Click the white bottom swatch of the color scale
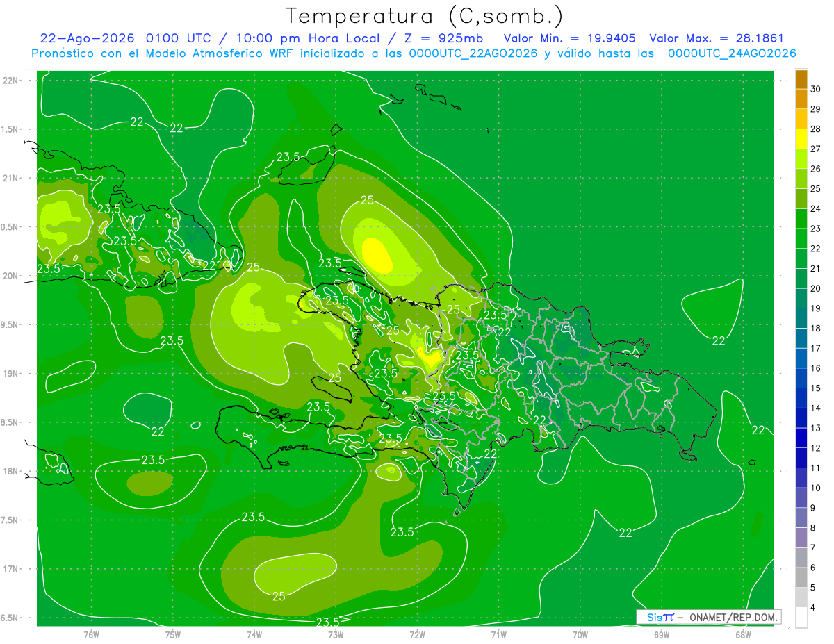The image size is (834, 644). 801,618
